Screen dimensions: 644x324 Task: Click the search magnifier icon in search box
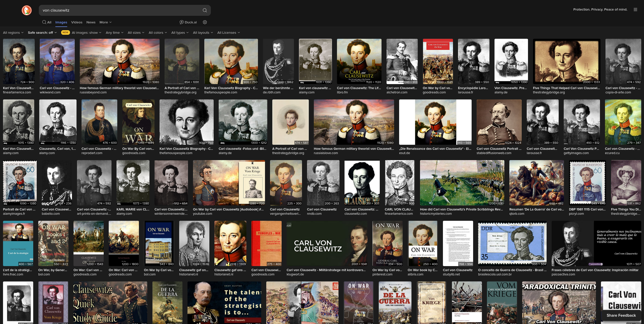point(205,10)
